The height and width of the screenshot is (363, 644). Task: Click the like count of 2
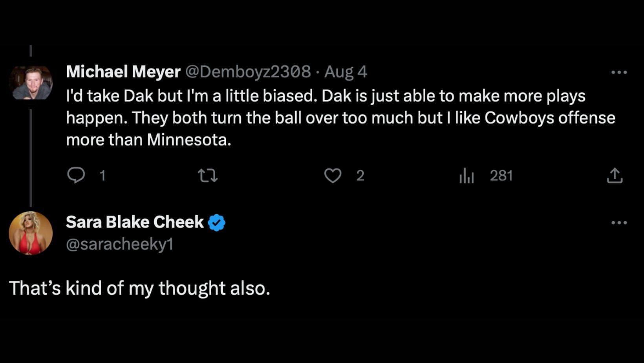coord(360,176)
